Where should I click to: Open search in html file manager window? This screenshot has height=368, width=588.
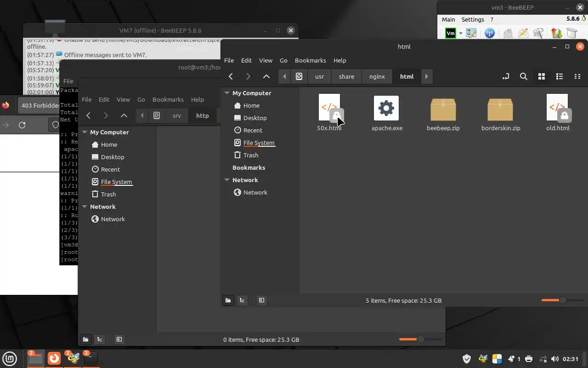[x=523, y=76]
